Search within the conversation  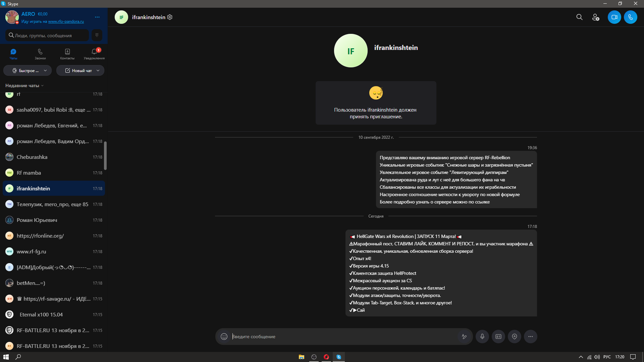[x=579, y=17]
